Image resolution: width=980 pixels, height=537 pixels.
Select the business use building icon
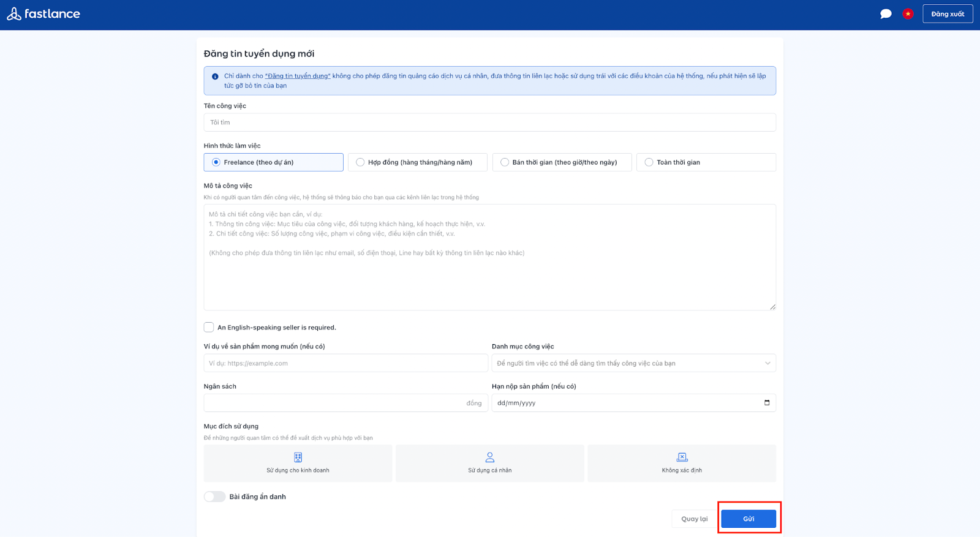coord(298,457)
